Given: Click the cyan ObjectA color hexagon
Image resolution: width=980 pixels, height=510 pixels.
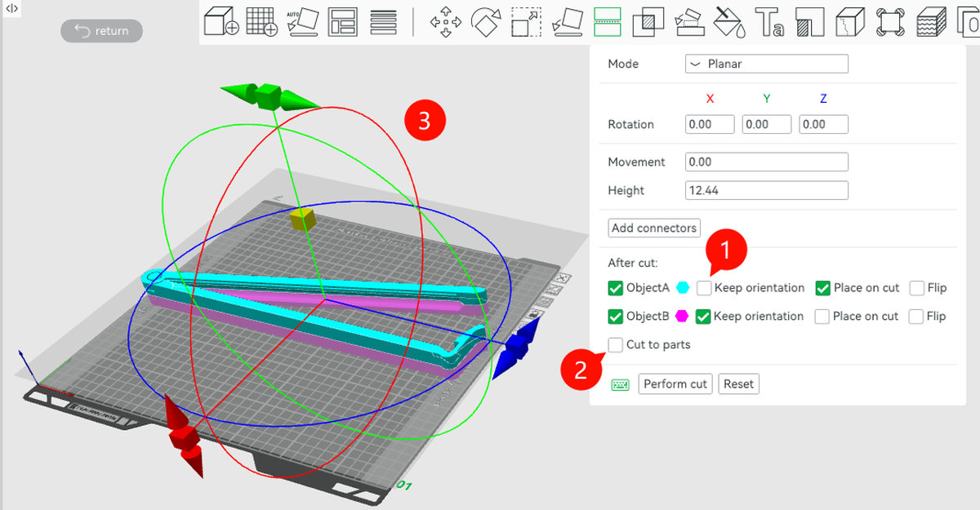Looking at the screenshot, I should 683,288.
